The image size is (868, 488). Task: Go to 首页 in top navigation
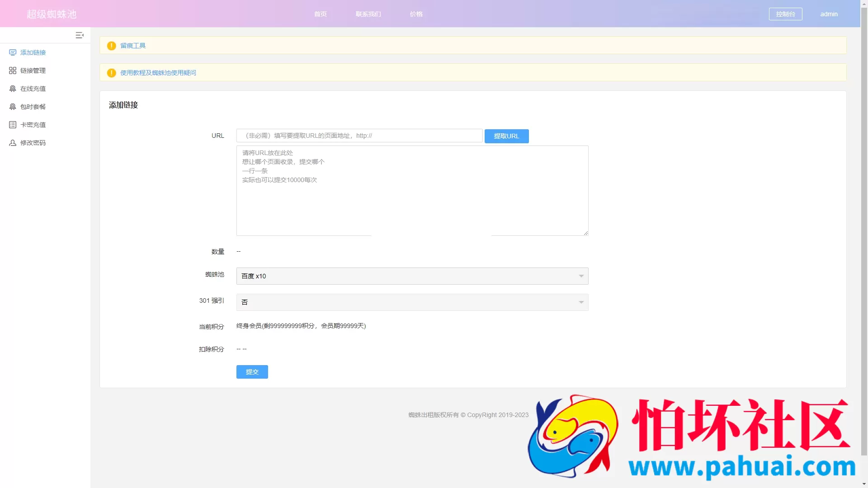click(320, 14)
